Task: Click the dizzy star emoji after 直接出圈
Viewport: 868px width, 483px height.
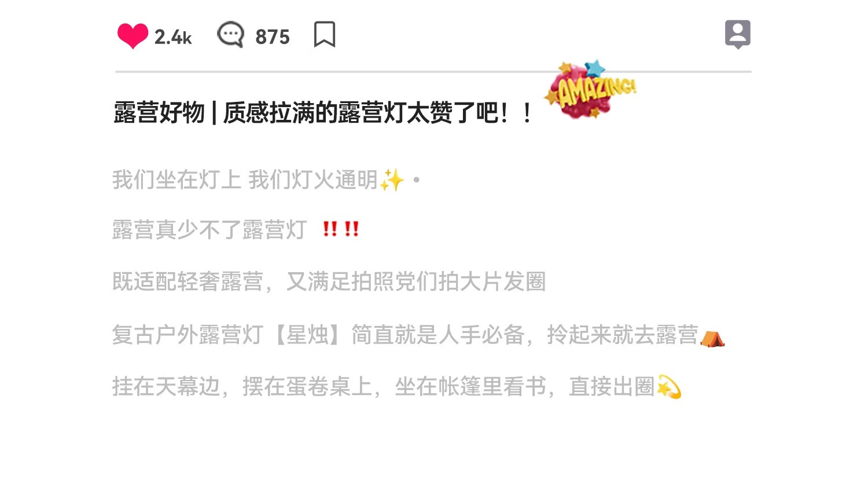Action: point(669,387)
